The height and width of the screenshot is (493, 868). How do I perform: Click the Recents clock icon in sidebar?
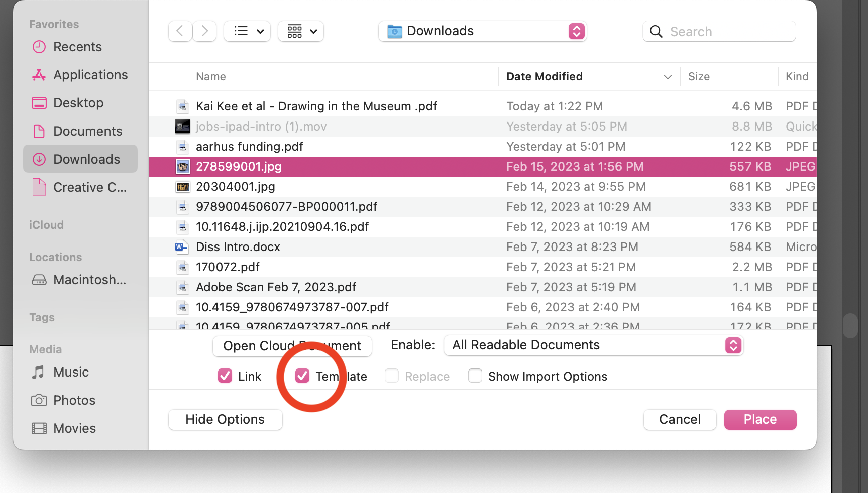39,47
